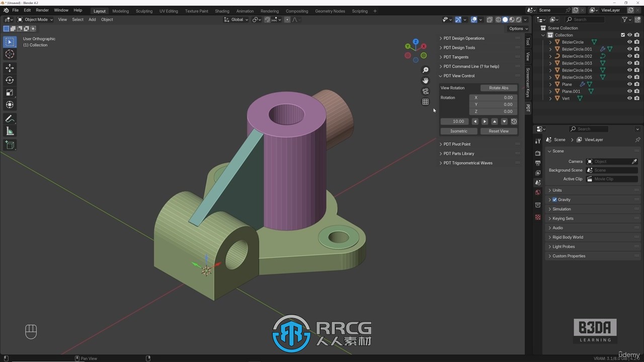Image resolution: width=644 pixels, height=362 pixels.
Task: Pick the Scale tool
Action: (x=10, y=93)
